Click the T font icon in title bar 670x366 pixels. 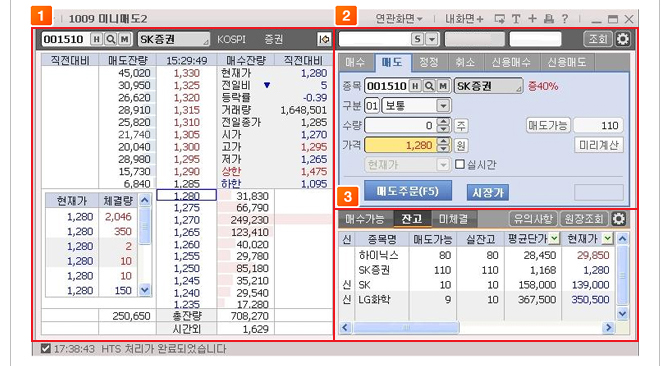516,19
